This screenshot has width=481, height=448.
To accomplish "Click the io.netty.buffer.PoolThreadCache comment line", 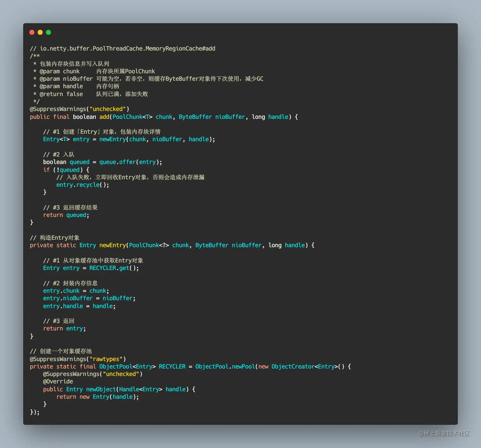I will [x=122, y=48].
